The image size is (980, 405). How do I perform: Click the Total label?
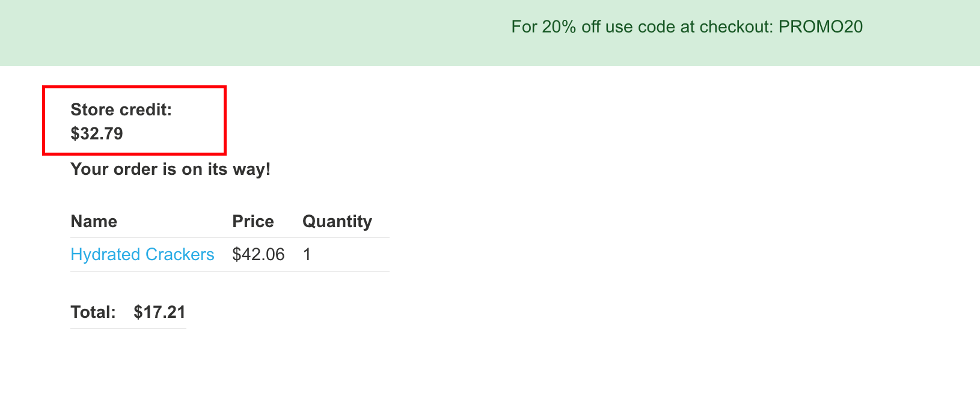[x=93, y=312]
